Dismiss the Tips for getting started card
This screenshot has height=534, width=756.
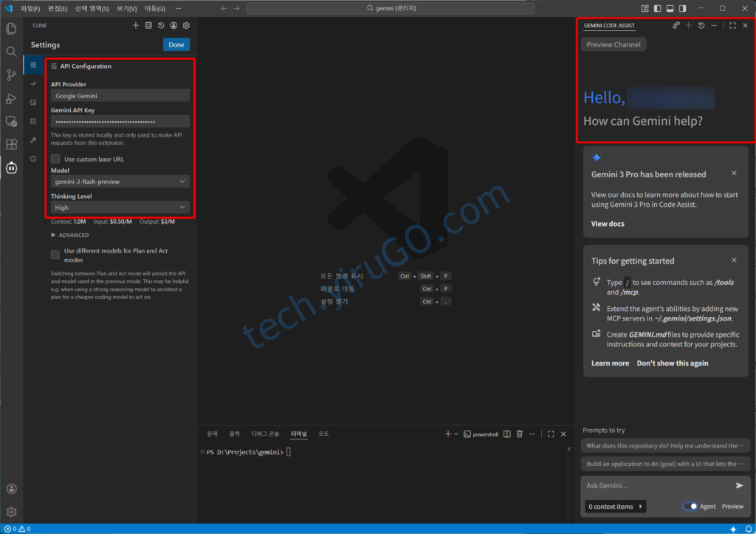734,260
